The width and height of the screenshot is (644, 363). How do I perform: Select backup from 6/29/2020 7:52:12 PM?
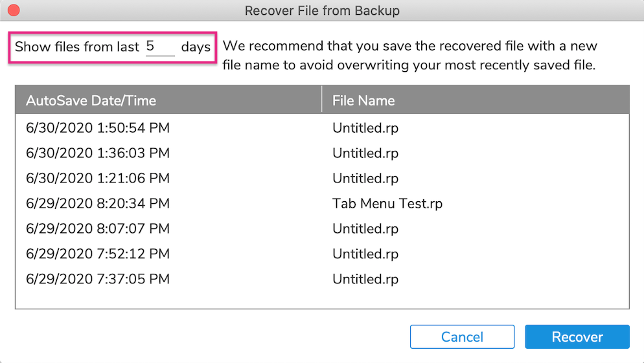point(322,254)
